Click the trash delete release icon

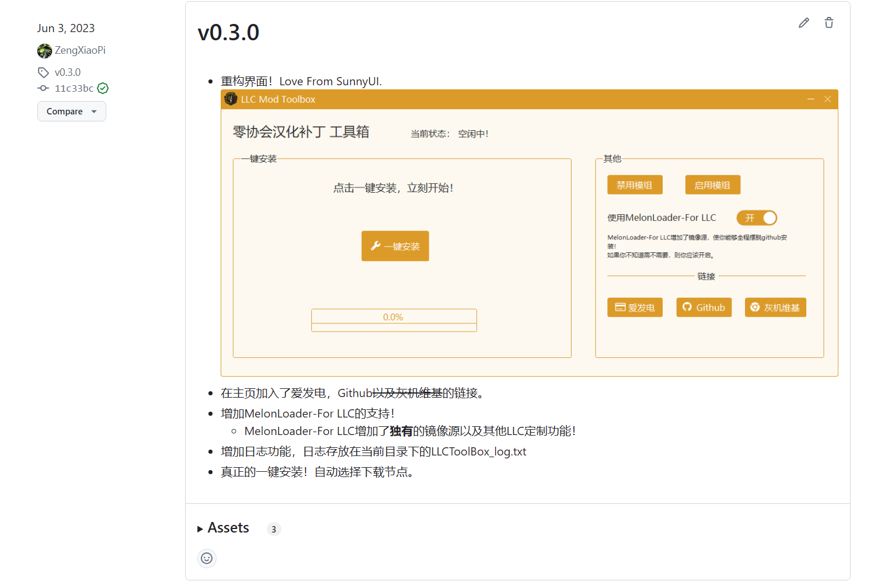tap(828, 23)
